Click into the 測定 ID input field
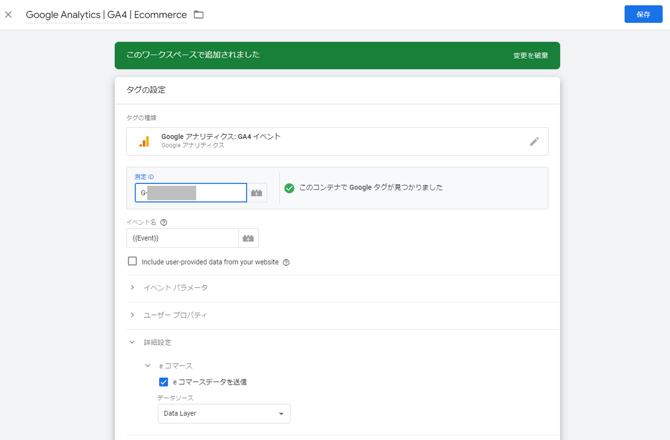Screen dimensions: 670x440 coord(190,192)
